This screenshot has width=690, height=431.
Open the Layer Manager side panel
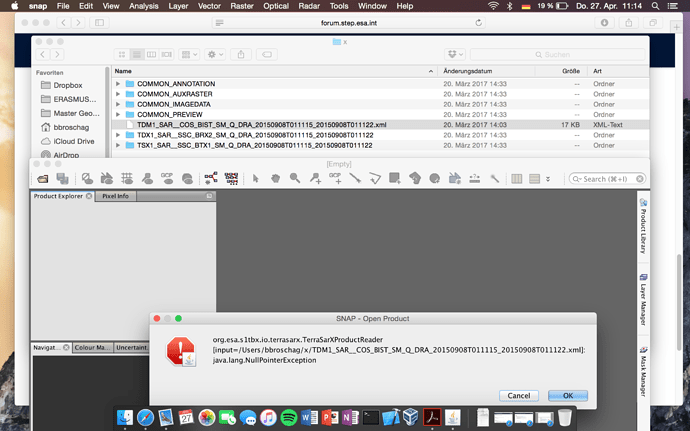pyautogui.click(x=643, y=300)
